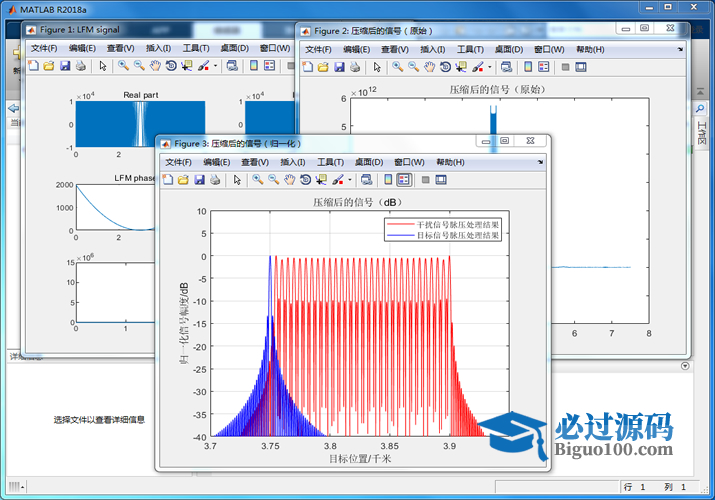Open 文件(F) menu in Figure 3
This screenshot has width=715, height=500.
coord(178,162)
